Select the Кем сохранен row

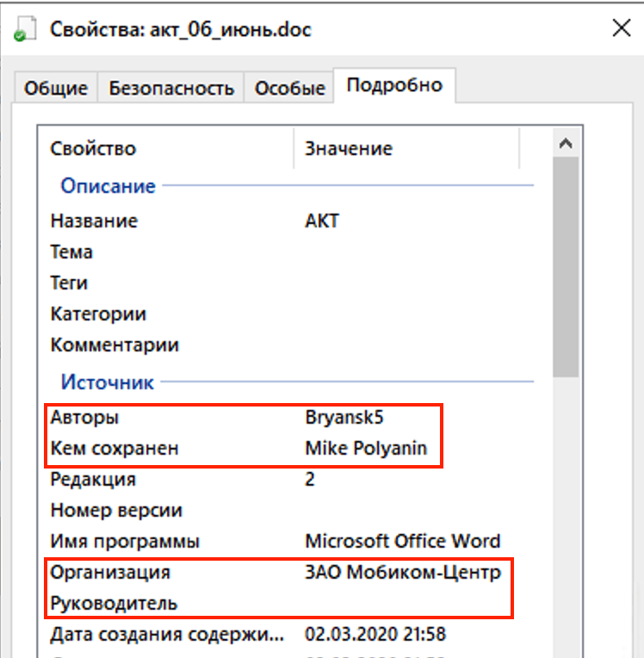click(x=115, y=449)
